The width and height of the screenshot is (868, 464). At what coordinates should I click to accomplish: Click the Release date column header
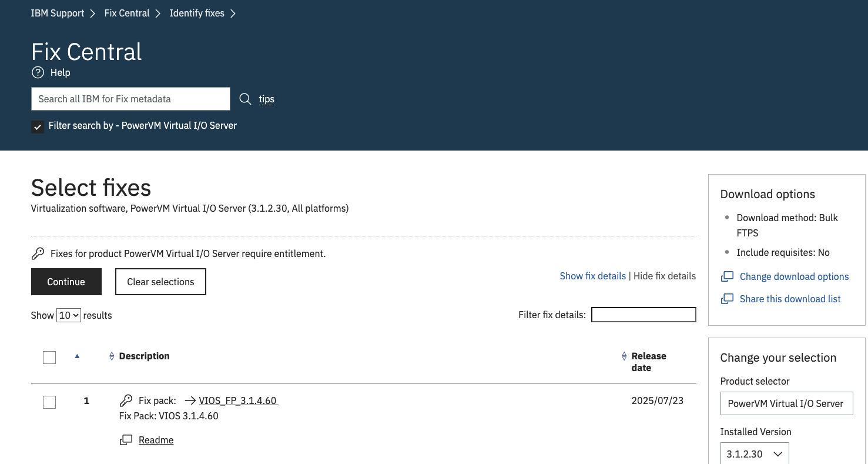[x=649, y=362]
